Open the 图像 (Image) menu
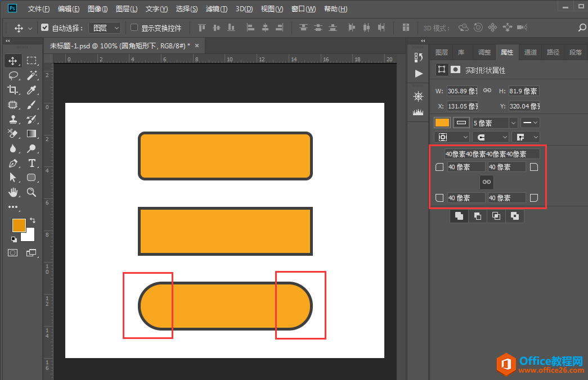The height and width of the screenshot is (380, 588). point(97,8)
